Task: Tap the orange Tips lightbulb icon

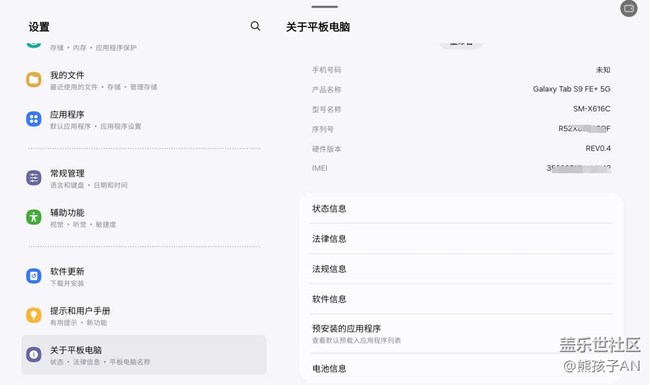Action: point(34,315)
